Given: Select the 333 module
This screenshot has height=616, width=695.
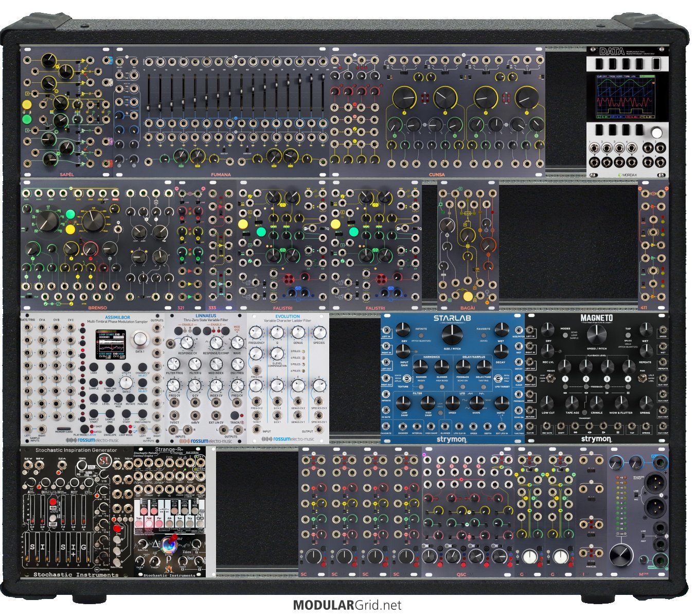Looking at the screenshot, I should (x=221, y=244).
